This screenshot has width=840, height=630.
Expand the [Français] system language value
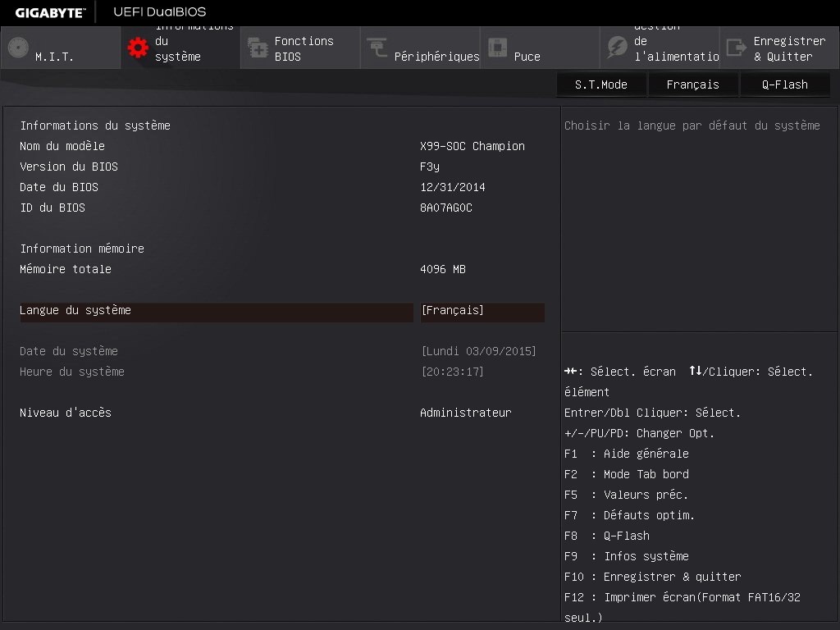coord(452,311)
